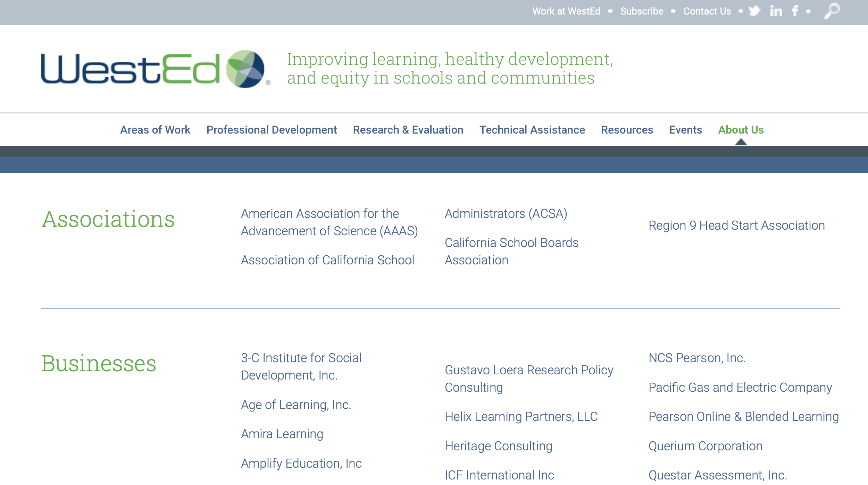Select Professional Development menu item
868x485 pixels.
click(272, 130)
